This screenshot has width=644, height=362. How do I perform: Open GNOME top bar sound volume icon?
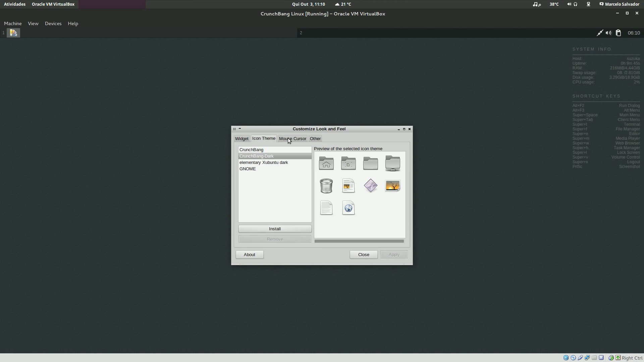click(569, 4)
